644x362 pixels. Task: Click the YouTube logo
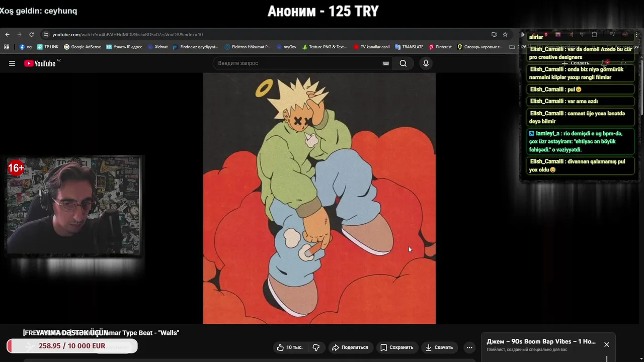[x=40, y=63]
